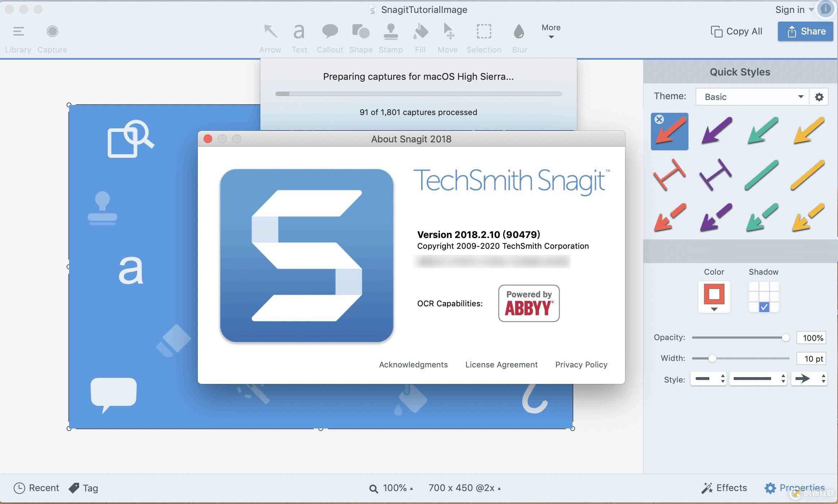Click the Acknowledgments link
This screenshot has height=504, width=838.
click(413, 365)
